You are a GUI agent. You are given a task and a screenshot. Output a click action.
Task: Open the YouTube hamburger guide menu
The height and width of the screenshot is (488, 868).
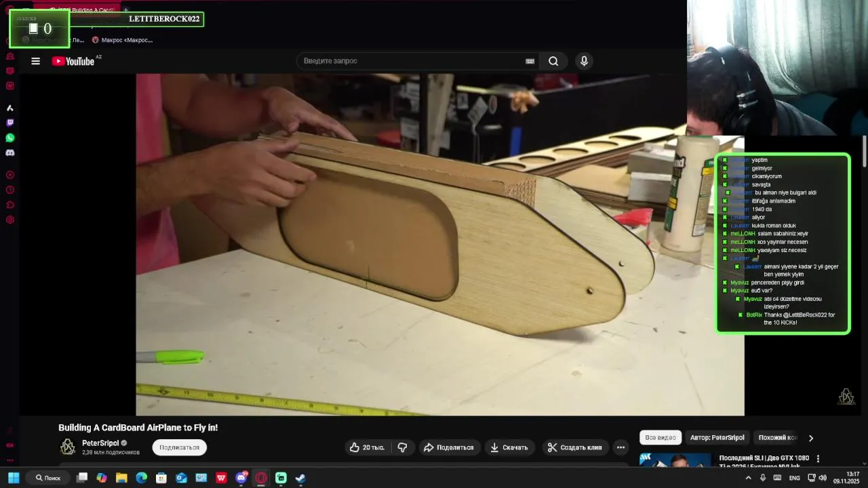(x=36, y=61)
